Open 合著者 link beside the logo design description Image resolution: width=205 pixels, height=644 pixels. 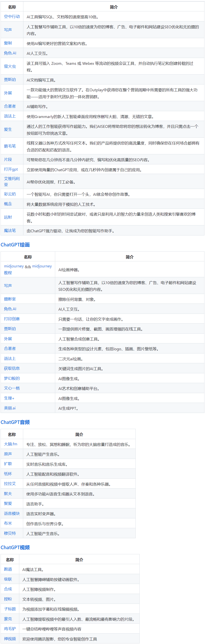click(x=10, y=349)
